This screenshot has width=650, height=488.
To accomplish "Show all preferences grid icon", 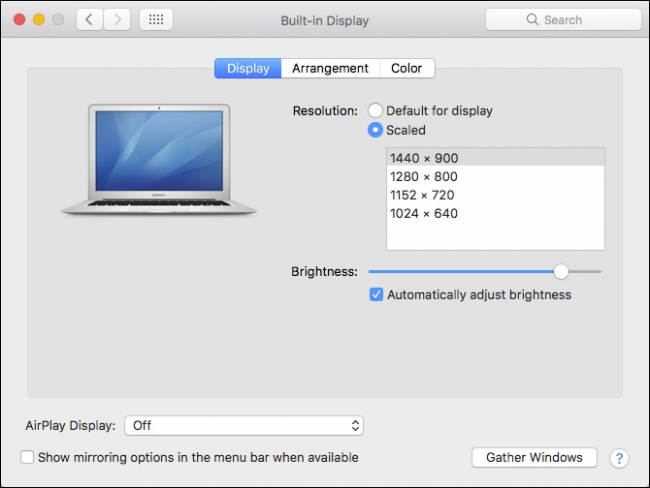I will [x=156, y=19].
